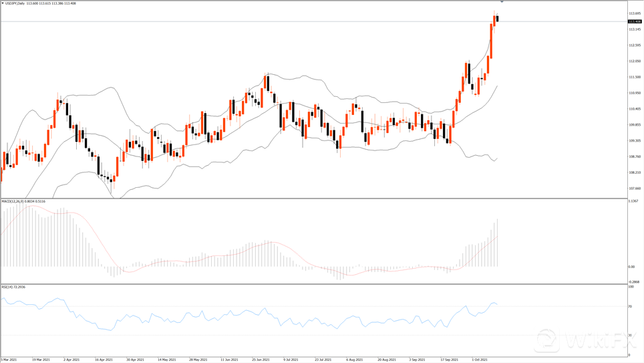
Task: Select the current price label 113.408
Action: click(x=634, y=21)
